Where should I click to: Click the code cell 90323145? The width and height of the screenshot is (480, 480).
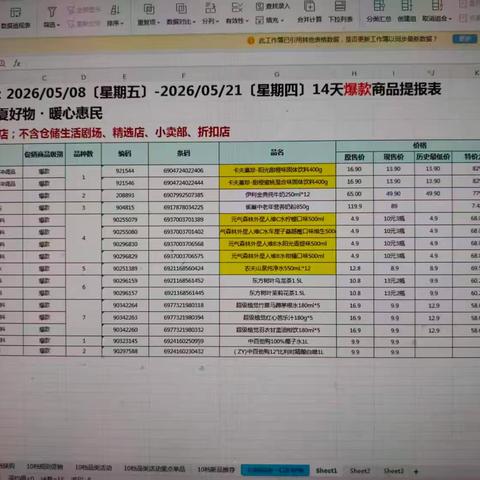pyautogui.click(x=125, y=341)
